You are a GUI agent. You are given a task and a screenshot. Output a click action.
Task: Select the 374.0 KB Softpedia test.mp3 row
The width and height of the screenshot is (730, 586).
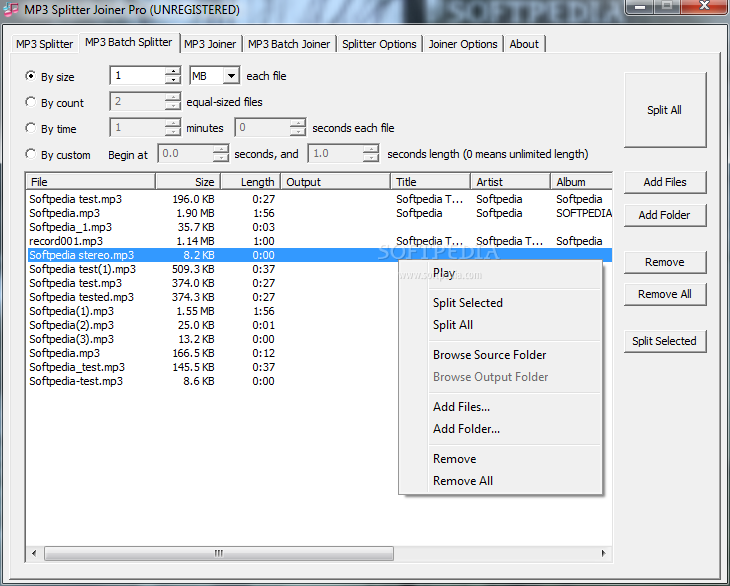pos(212,283)
